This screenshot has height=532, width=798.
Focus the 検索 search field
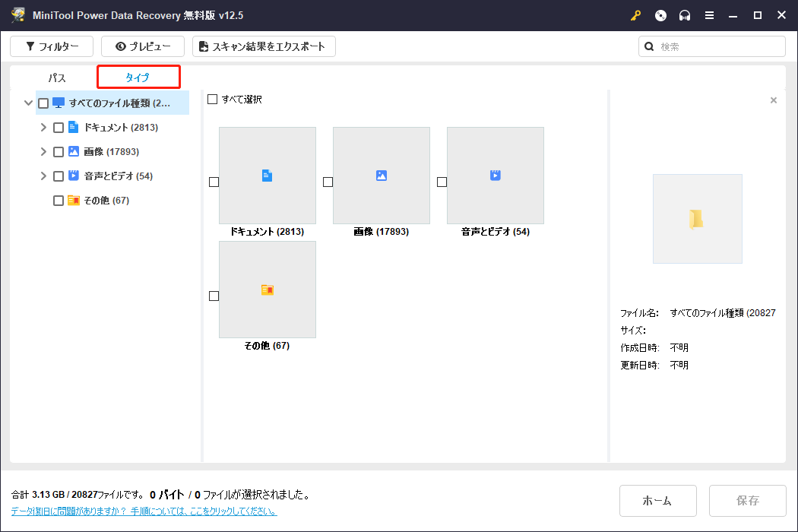tap(711, 46)
